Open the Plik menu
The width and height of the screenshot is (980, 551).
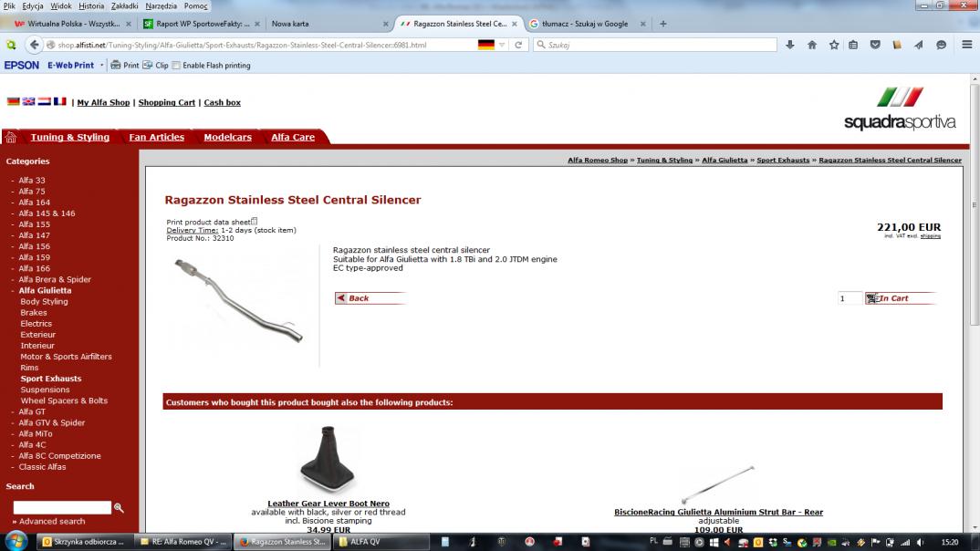(9, 5)
